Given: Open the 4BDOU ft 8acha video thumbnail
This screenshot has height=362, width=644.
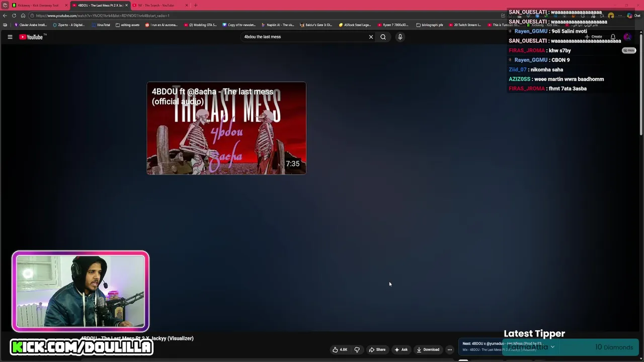Looking at the screenshot, I should (226, 128).
